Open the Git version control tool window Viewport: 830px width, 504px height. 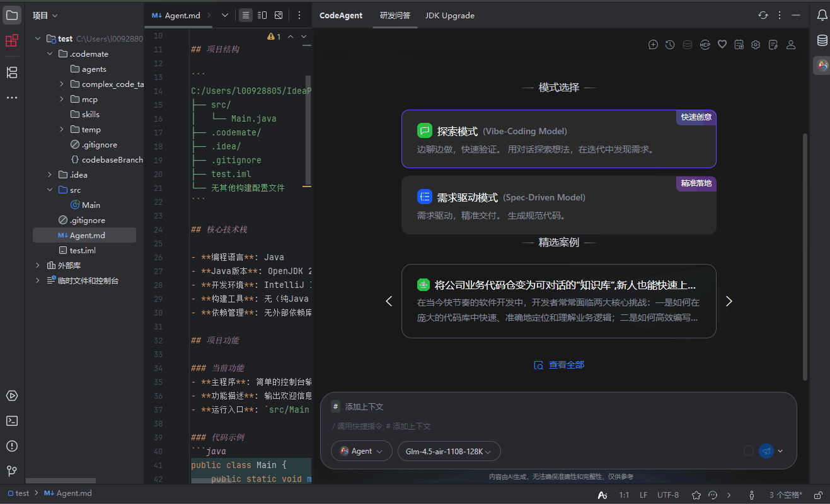(x=11, y=471)
